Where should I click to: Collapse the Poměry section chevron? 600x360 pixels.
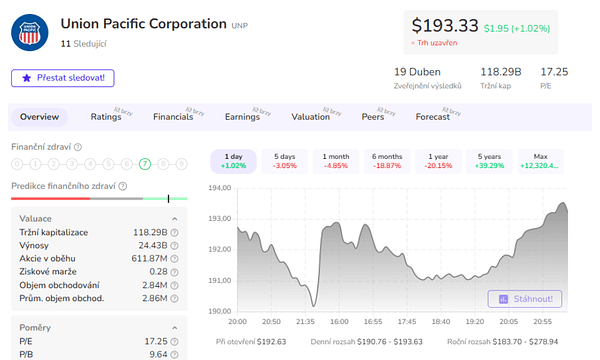click(x=174, y=328)
